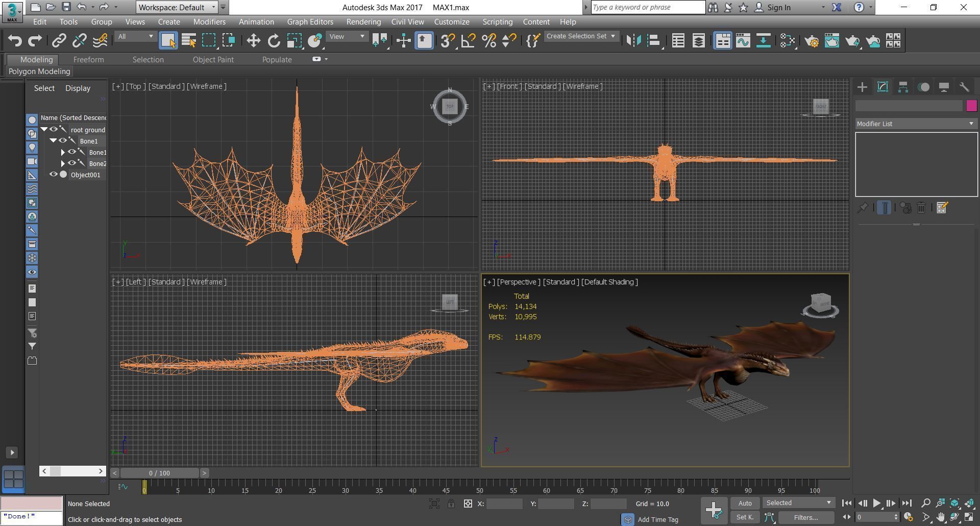980x526 pixels.
Task: Select the Link tool in the toolbar
Action: point(59,40)
